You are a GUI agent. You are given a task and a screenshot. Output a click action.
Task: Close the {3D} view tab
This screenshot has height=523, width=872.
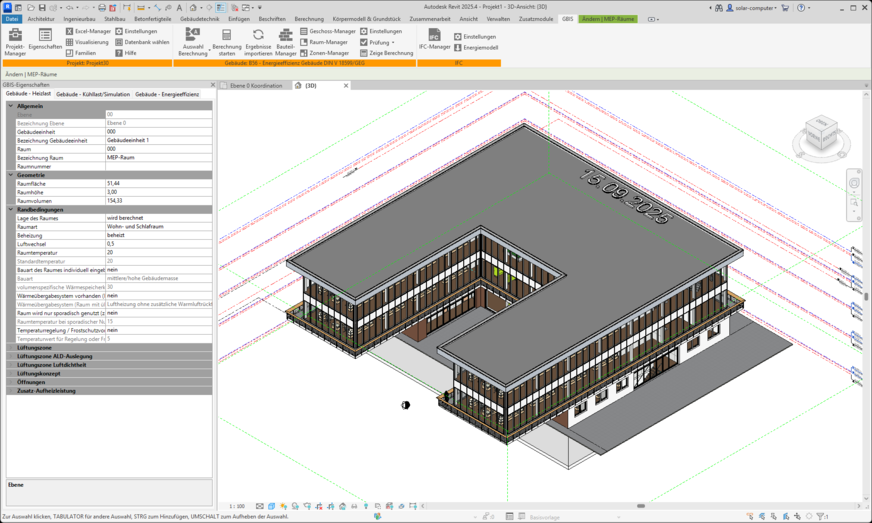(346, 86)
